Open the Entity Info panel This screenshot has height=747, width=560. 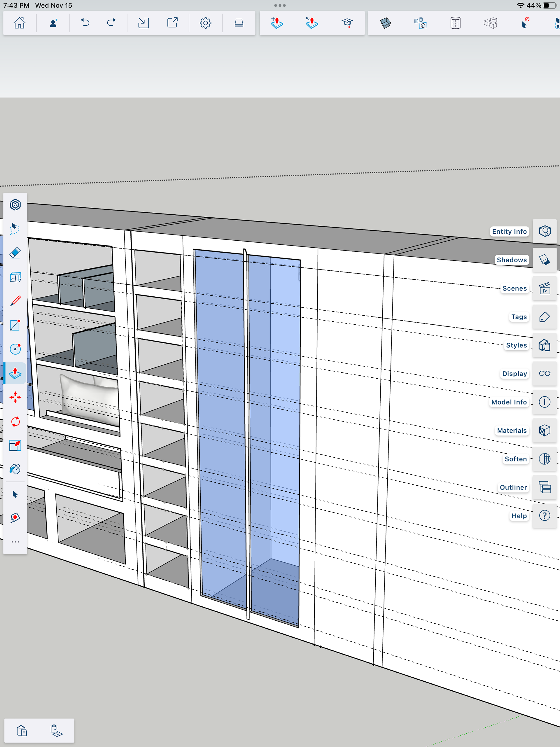544,231
